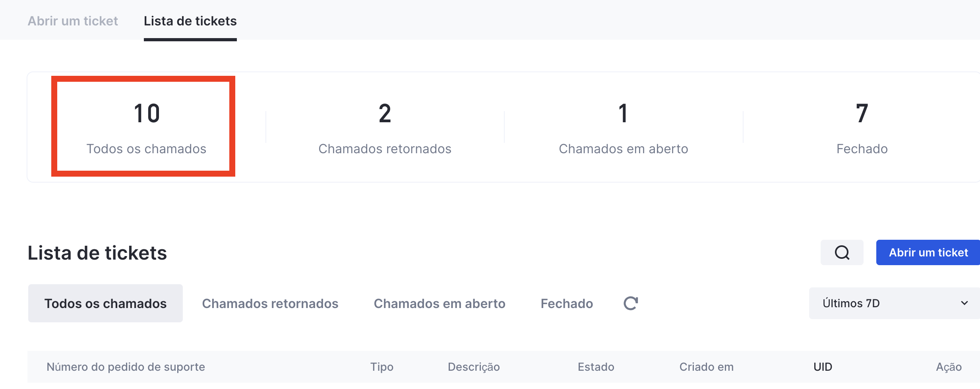
Task: Select the Todos os chamados filter tab
Action: [105, 304]
